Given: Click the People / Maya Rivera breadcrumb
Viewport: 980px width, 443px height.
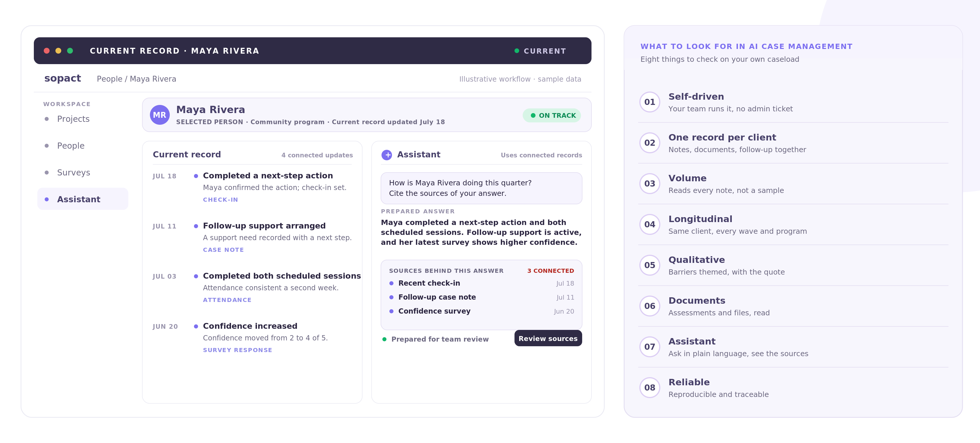Looking at the screenshot, I should 136,79.
